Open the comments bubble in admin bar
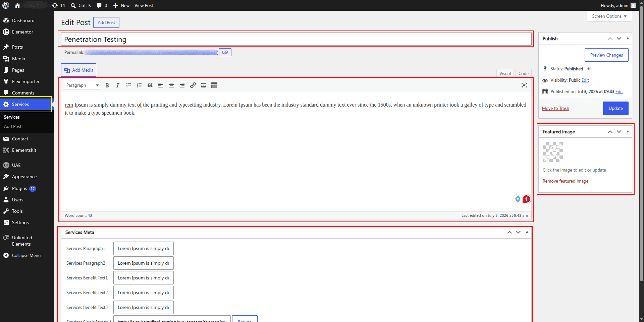Screen dimensions: 644x322 (102, 5)
